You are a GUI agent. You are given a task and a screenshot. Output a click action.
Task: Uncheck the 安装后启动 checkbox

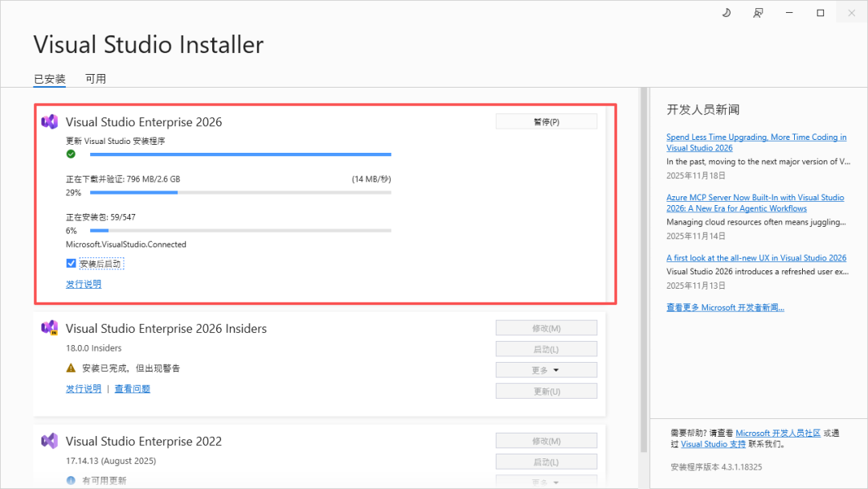pyautogui.click(x=72, y=263)
